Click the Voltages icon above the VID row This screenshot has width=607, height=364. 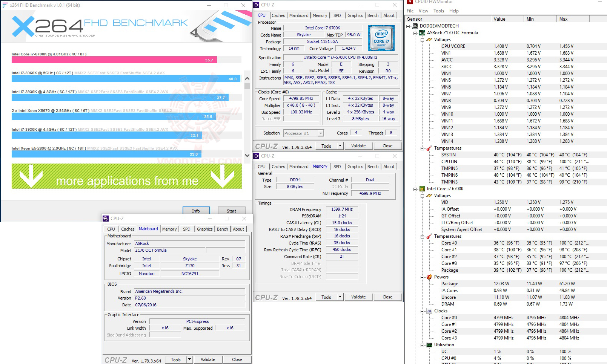429,196
